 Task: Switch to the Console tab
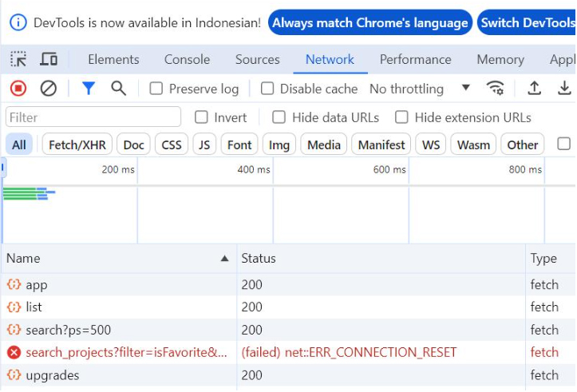[x=187, y=59]
